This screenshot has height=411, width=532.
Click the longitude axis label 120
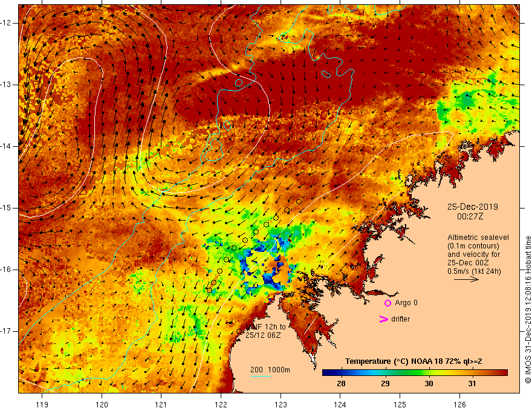click(102, 404)
